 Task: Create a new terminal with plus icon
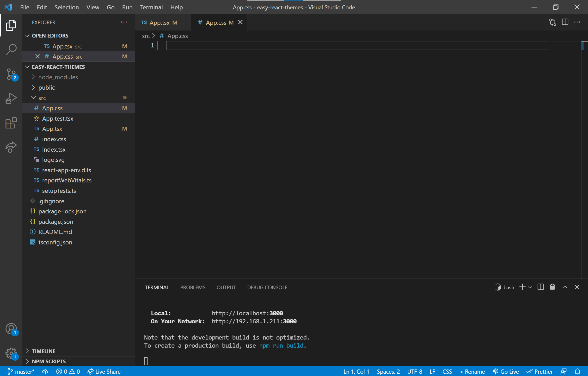point(522,287)
